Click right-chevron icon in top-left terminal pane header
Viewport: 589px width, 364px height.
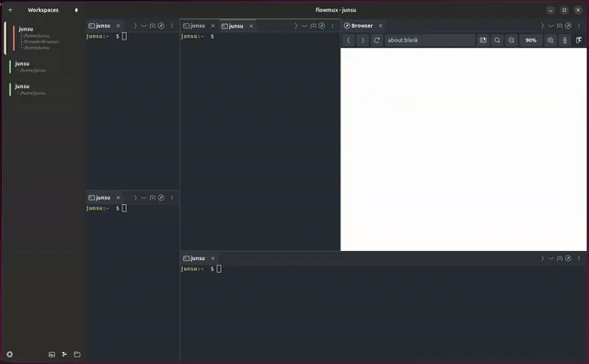click(135, 26)
